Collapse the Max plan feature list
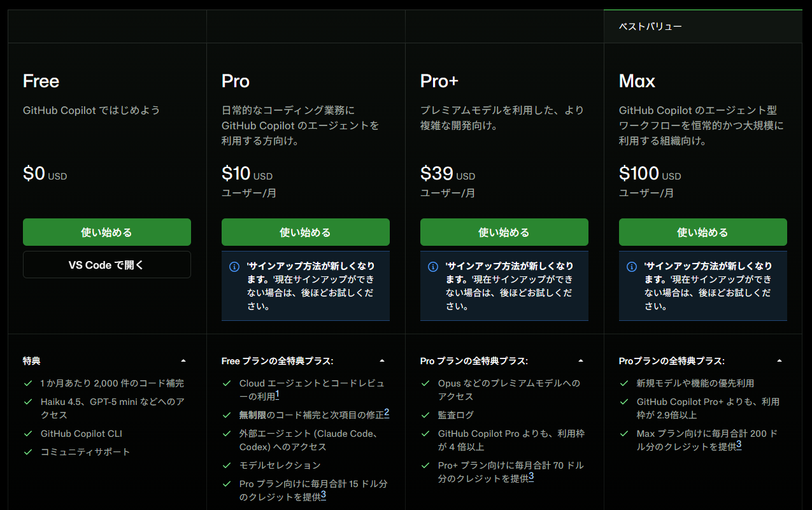The height and width of the screenshot is (510, 812). [780, 361]
